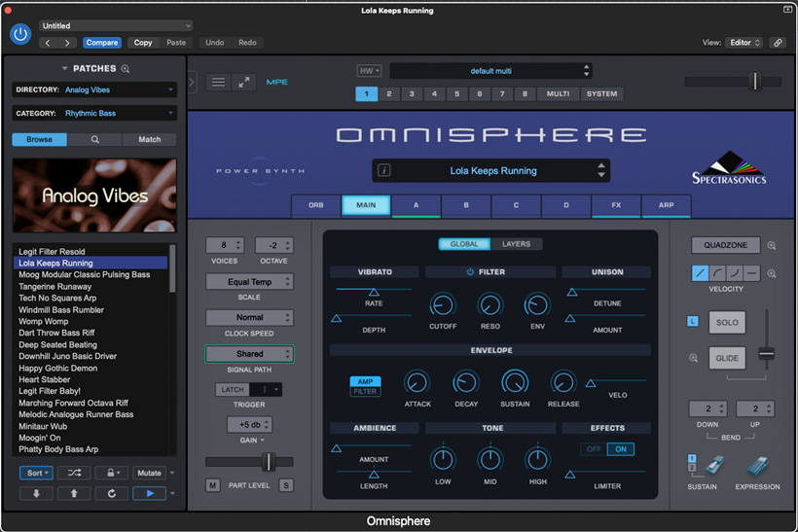
Task: Mute the part with M button
Action: [x=213, y=485]
